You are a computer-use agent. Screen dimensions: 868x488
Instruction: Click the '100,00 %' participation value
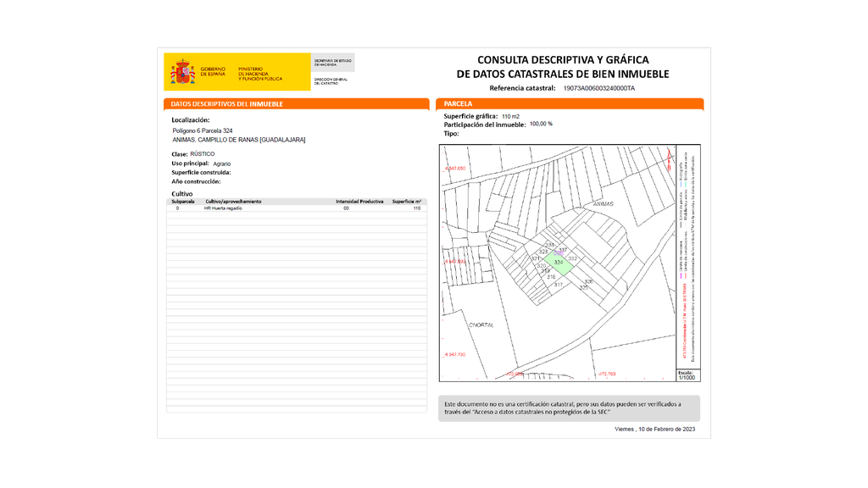pyautogui.click(x=541, y=124)
